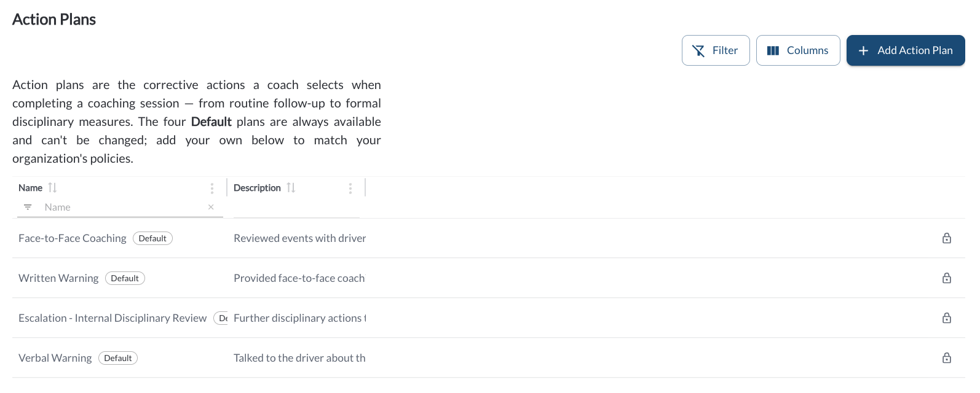This screenshot has height=393, width=980.
Task: Click lock icon on Face-to-Face Coaching row
Action: click(x=947, y=238)
